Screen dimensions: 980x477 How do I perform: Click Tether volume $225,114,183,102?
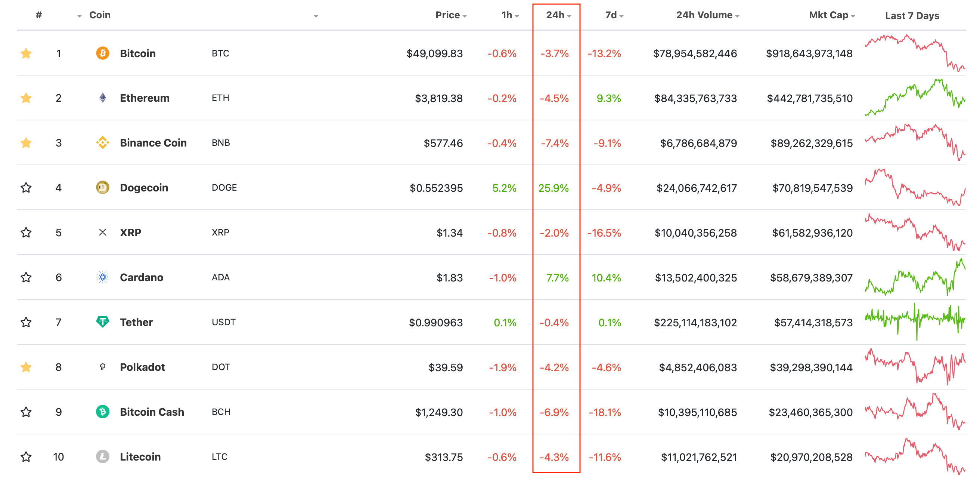pyautogui.click(x=695, y=323)
